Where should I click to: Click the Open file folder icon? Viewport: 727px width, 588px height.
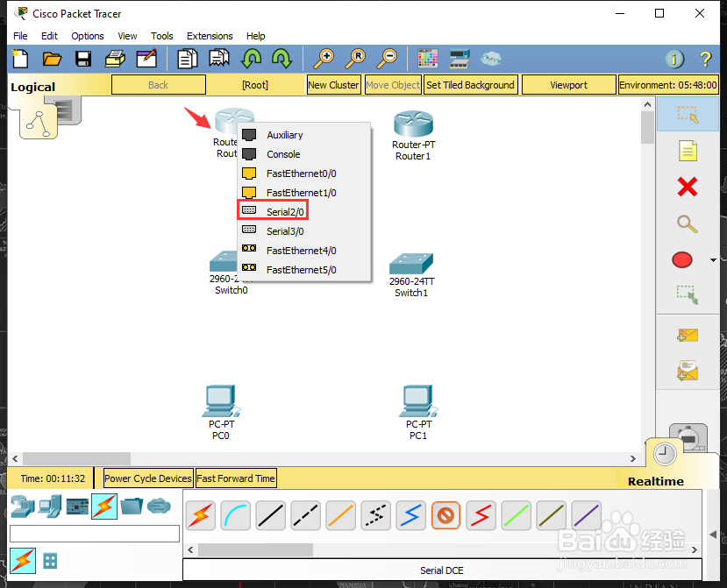52,59
